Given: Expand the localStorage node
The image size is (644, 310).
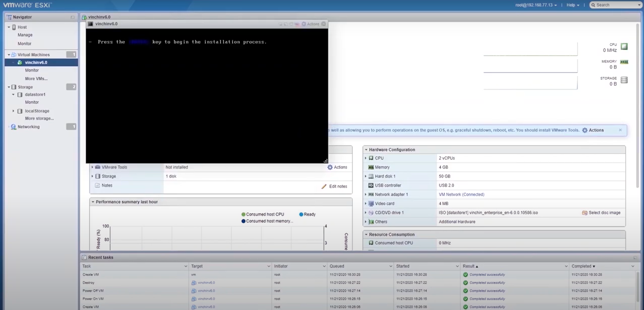Looking at the screenshot, I should (x=13, y=111).
